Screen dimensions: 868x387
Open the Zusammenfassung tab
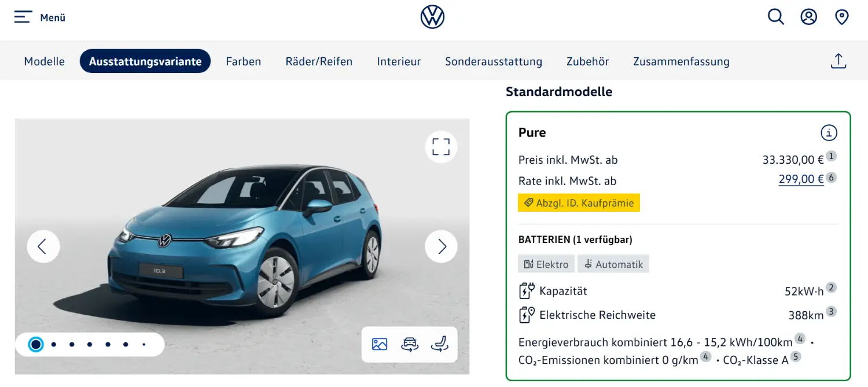[x=681, y=61]
